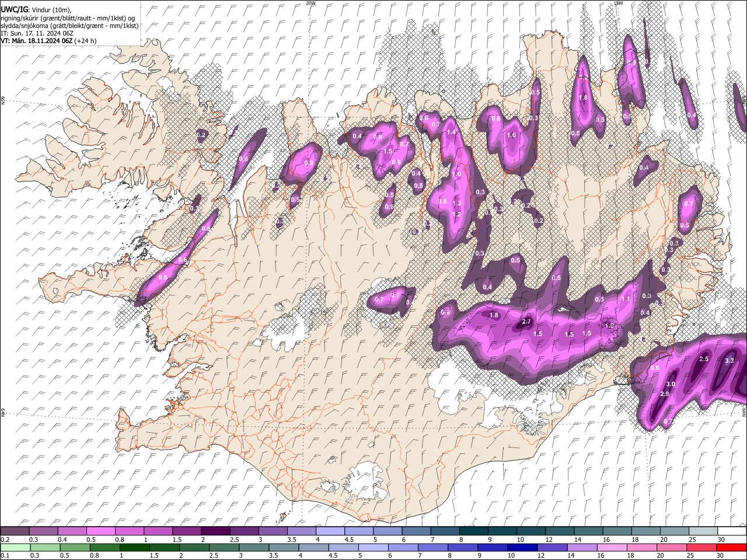Screen dimensions: 747x560
Task: Select the bright pink 0.5 swatch, upper legend row
Action: click(100, 531)
